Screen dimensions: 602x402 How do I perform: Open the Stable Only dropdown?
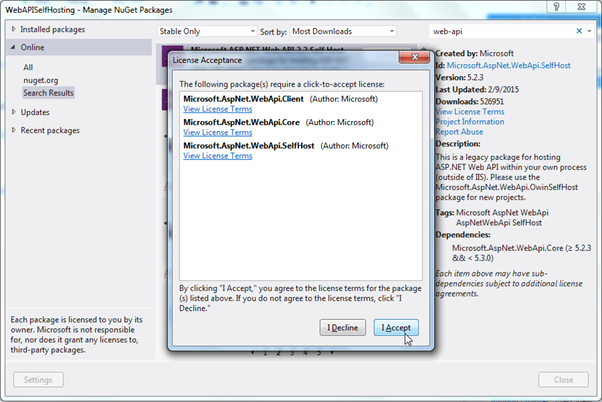point(207,31)
